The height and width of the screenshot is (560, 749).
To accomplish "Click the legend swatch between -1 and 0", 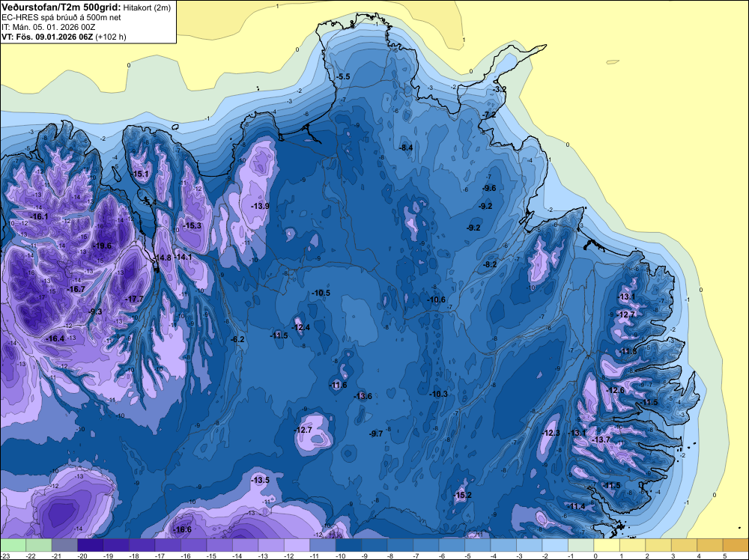I will tap(581, 545).
